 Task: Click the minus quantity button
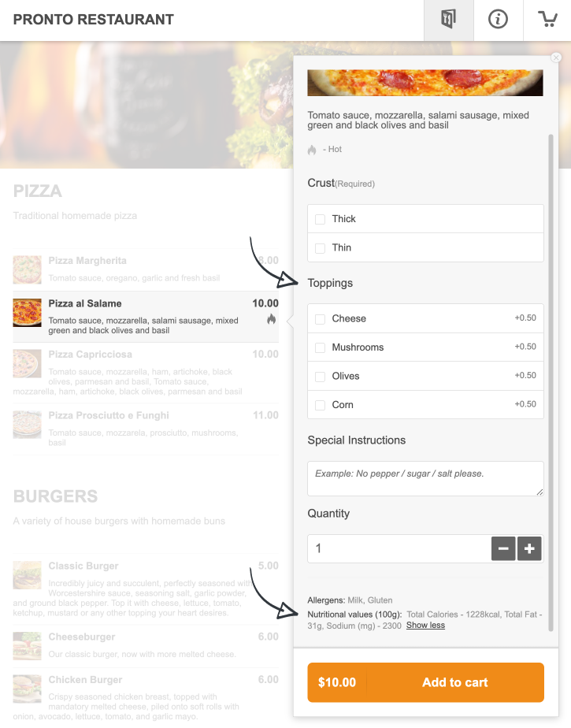click(503, 549)
